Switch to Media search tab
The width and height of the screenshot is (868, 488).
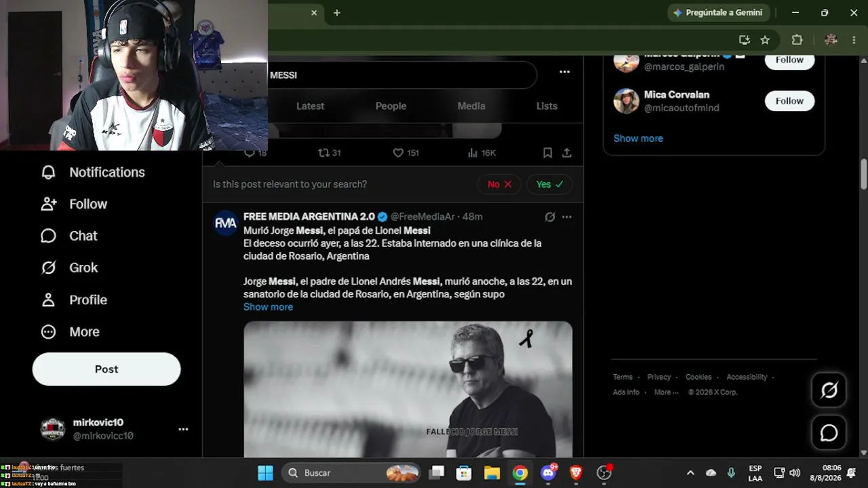pos(471,106)
